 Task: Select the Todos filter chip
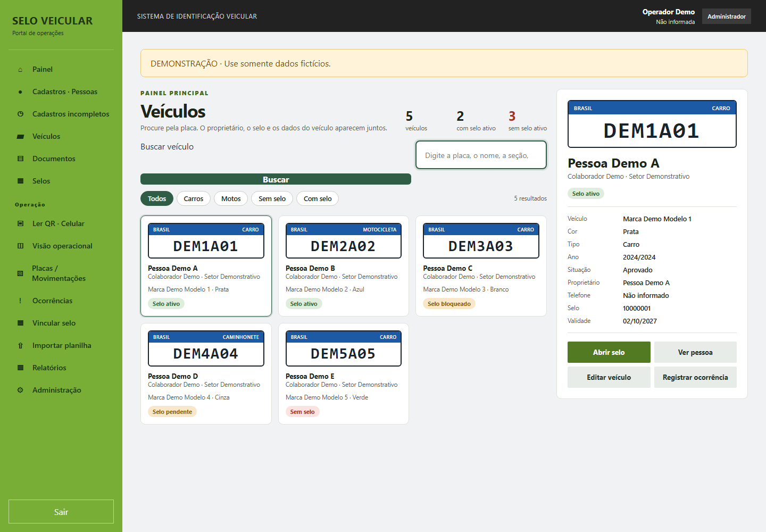tap(157, 198)
